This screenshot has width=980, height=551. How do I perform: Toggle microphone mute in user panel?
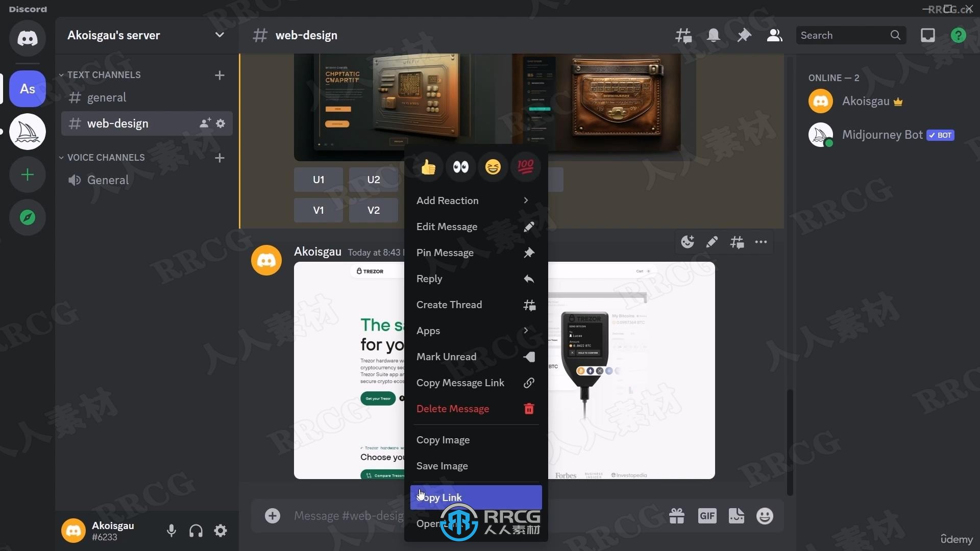[x=171, y=531]
